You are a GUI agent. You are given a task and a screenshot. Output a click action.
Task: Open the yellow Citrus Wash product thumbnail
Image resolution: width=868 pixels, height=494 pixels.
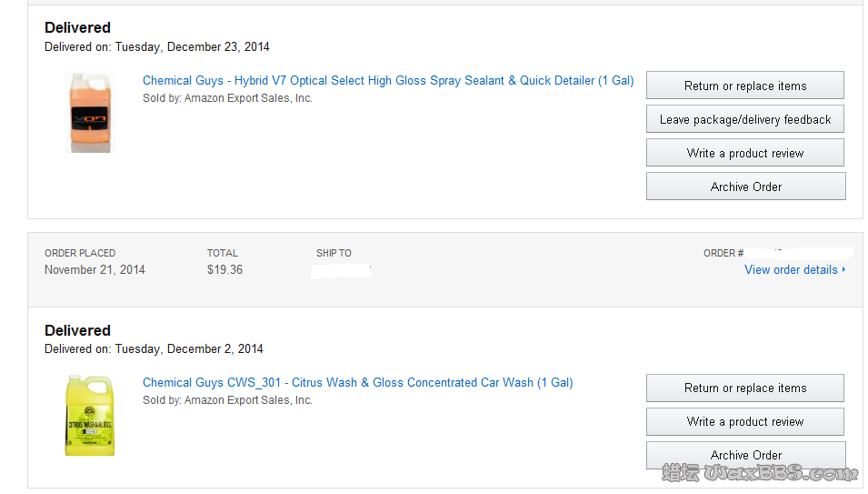(x=90, y=414)
